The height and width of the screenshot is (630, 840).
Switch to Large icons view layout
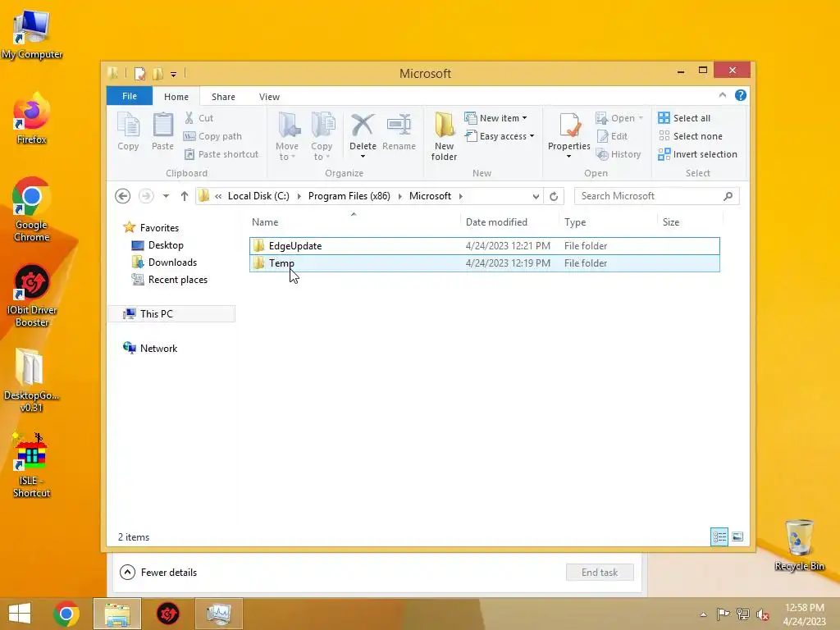point(737,536)
